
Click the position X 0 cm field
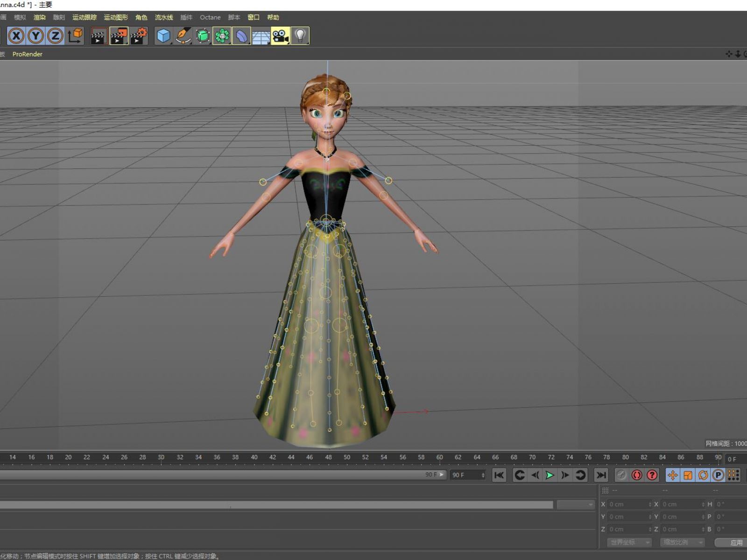click(x=629, y=504)
